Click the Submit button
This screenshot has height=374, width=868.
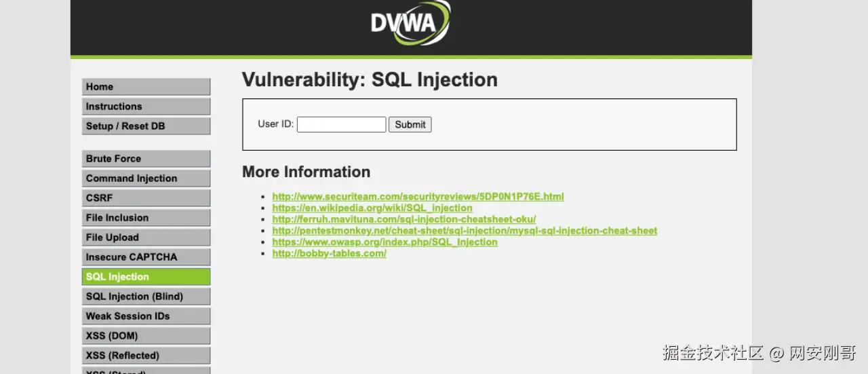[x=410, y=124]
